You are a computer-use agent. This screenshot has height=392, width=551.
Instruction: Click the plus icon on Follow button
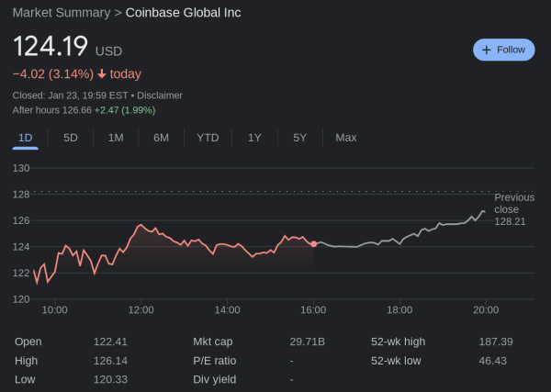[486, 50]
